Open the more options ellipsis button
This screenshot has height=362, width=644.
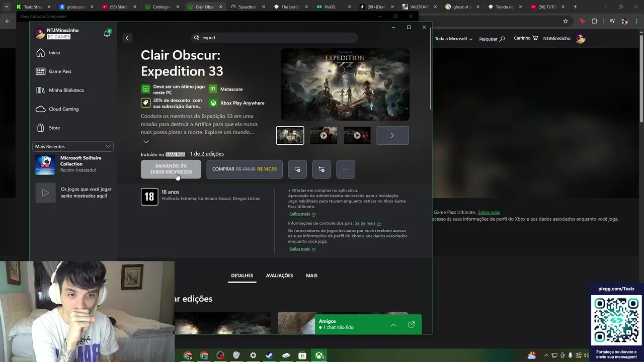pos(346,169)
